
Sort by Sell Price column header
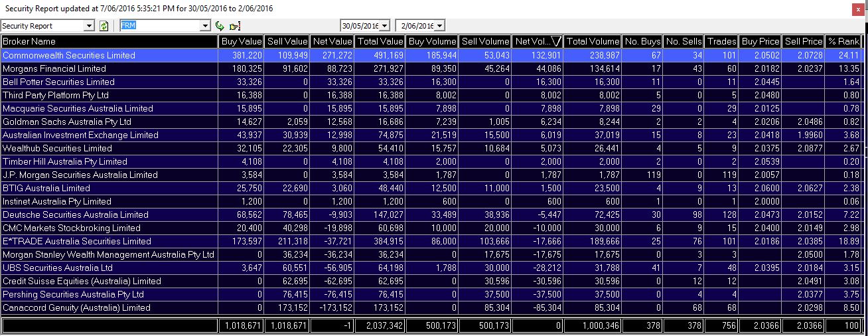[804, 41]
